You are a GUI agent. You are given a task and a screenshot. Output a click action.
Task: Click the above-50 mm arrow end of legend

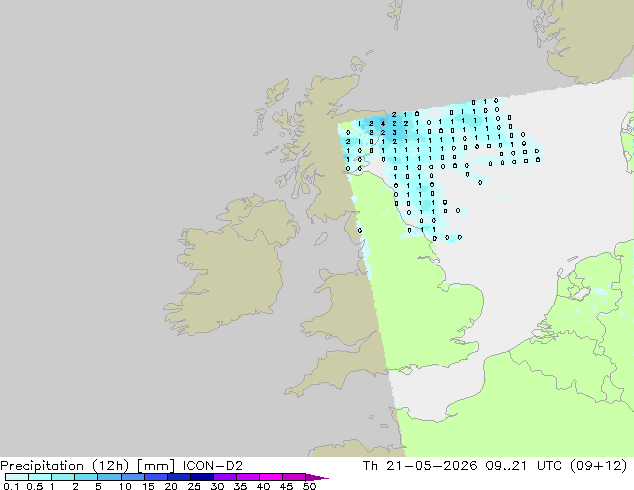317,478
